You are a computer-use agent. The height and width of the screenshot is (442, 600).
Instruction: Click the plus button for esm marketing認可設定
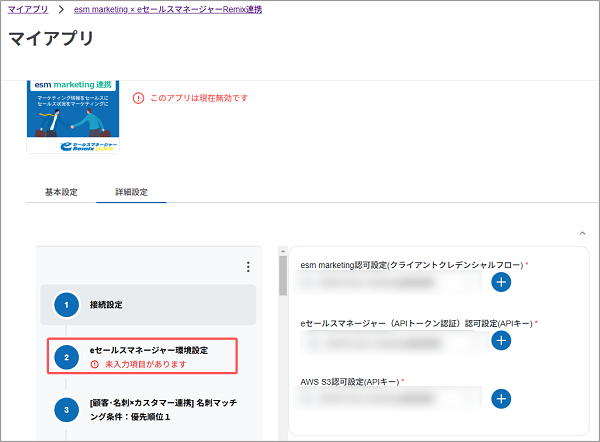(x=502, y=283)
